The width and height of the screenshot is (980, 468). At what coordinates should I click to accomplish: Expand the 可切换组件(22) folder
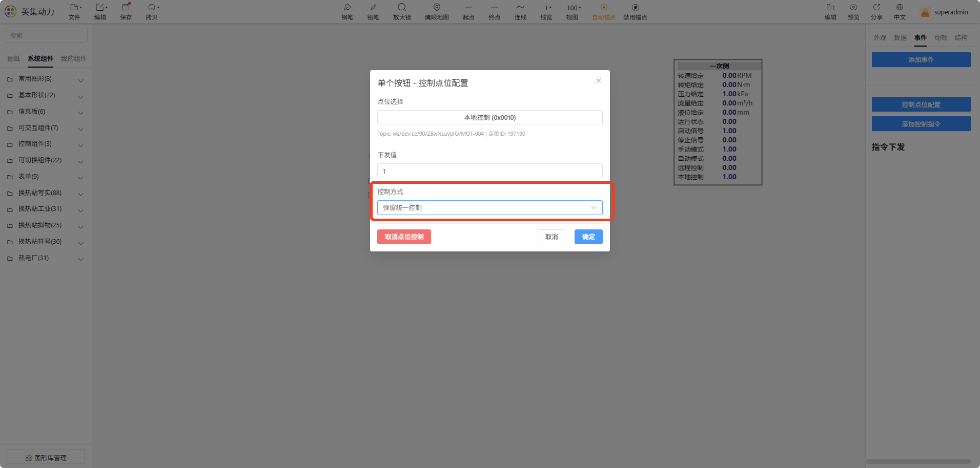[x=46, y=160]
